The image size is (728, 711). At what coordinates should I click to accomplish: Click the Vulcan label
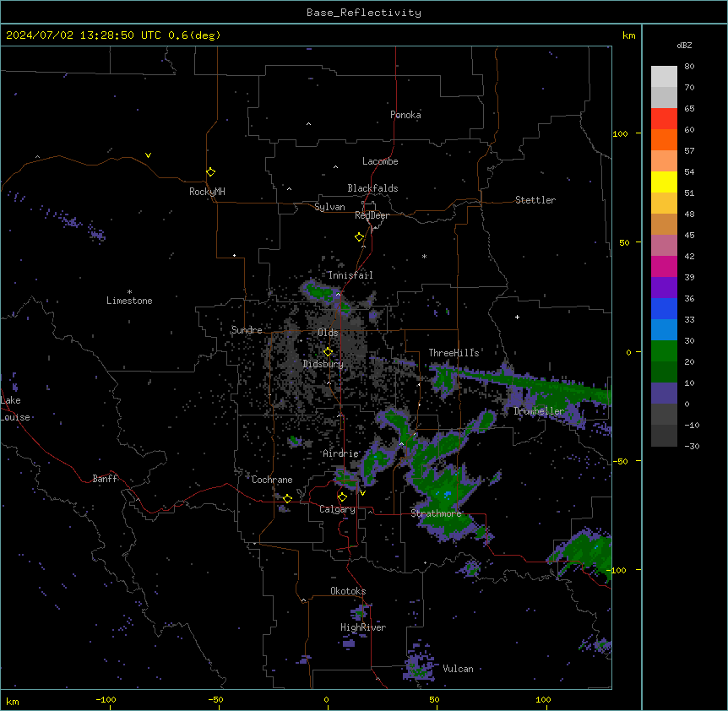(x=458, y=669)
